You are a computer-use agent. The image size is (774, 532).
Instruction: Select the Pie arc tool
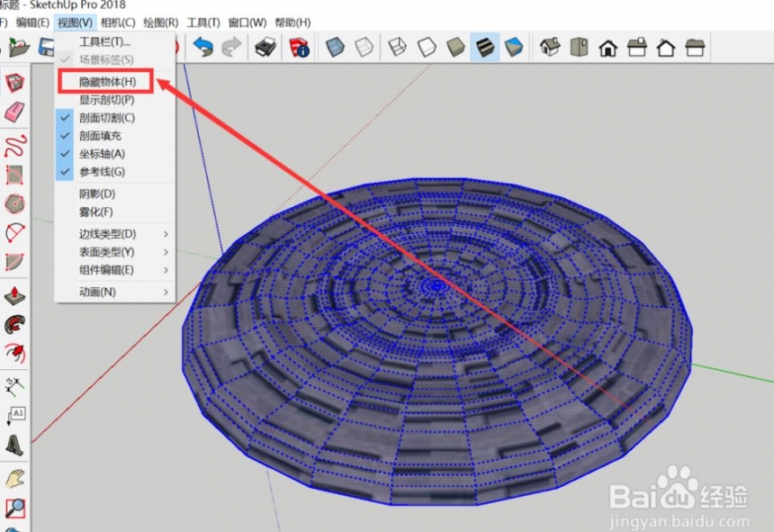point(14,262)
